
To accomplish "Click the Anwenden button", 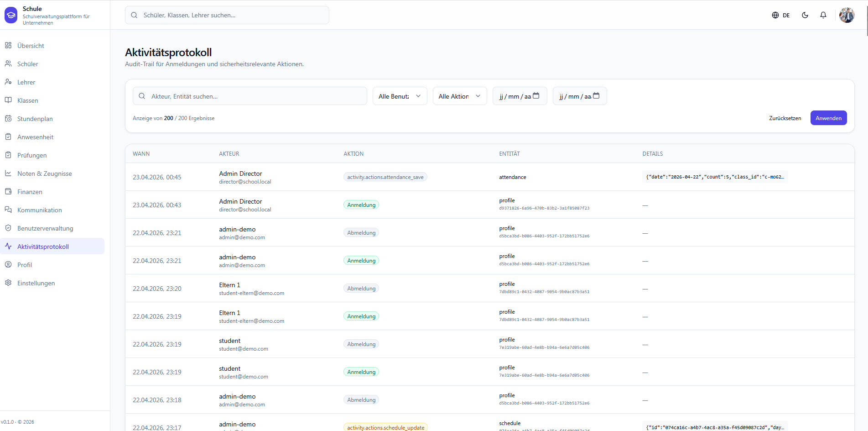I will (x=829, y=118).
